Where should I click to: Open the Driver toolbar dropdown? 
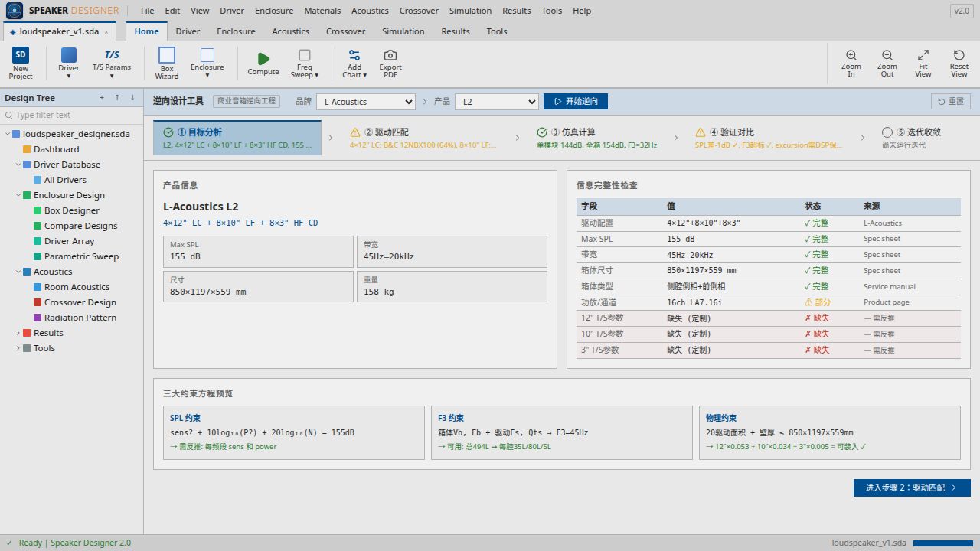pyautogui.click(x=69, y=63)
